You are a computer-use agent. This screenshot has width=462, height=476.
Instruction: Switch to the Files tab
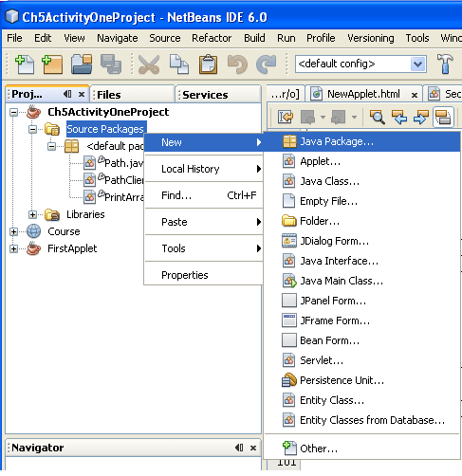[132, 95]
